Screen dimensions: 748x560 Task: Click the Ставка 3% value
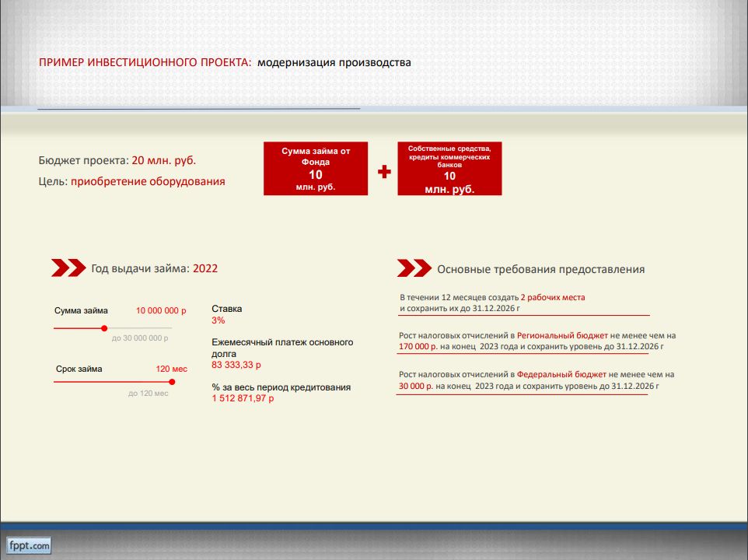[218, 320]
